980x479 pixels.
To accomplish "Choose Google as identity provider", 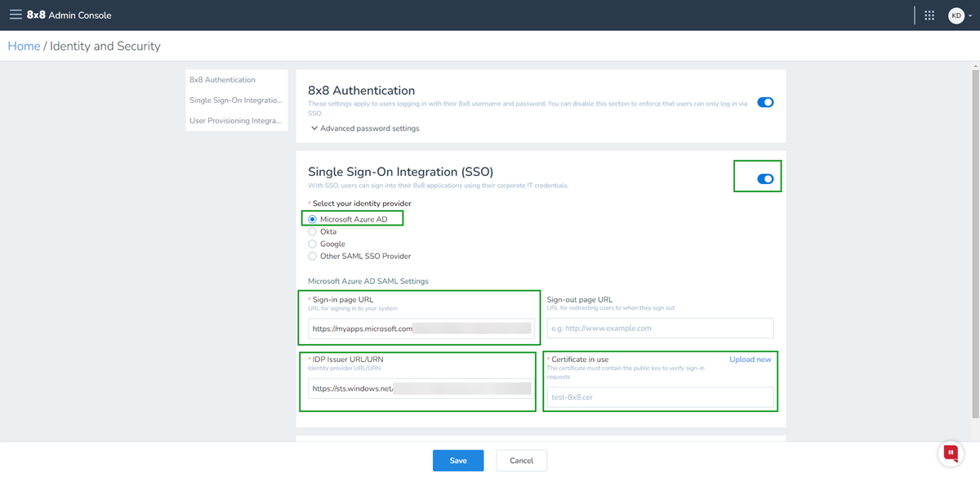I will 312,244.
